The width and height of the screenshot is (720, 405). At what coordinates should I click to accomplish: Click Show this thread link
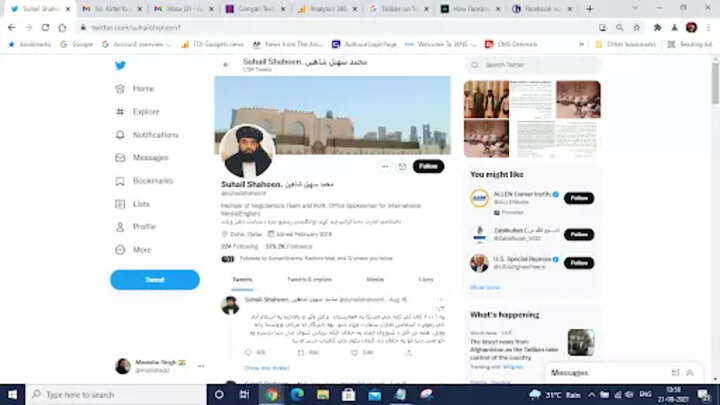267,368
